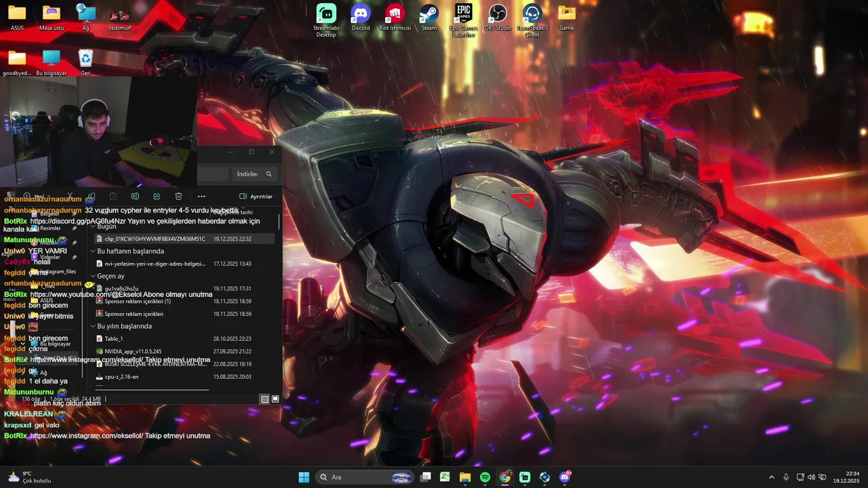Open the clock showing 22:34
This screenshot has height=488, width=868.
846,477
